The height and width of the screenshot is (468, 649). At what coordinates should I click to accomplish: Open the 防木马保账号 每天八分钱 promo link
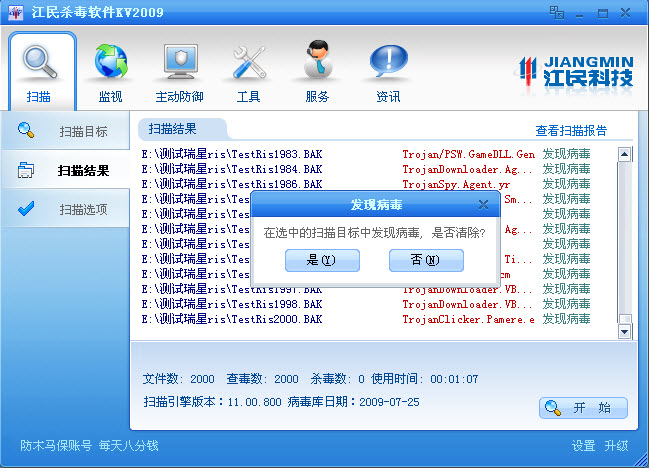(x=89, y=446)
